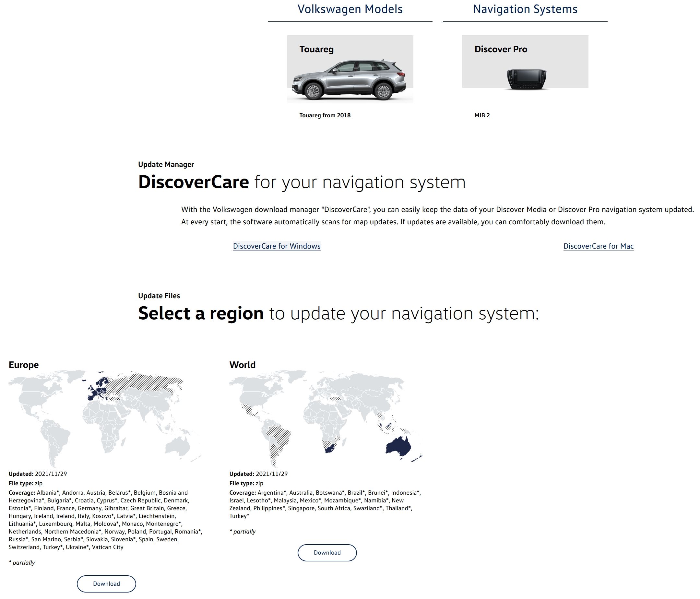This screenshot has width=700, height=599.
Task: Open the Navigation Systems tab
Action: 525,9
